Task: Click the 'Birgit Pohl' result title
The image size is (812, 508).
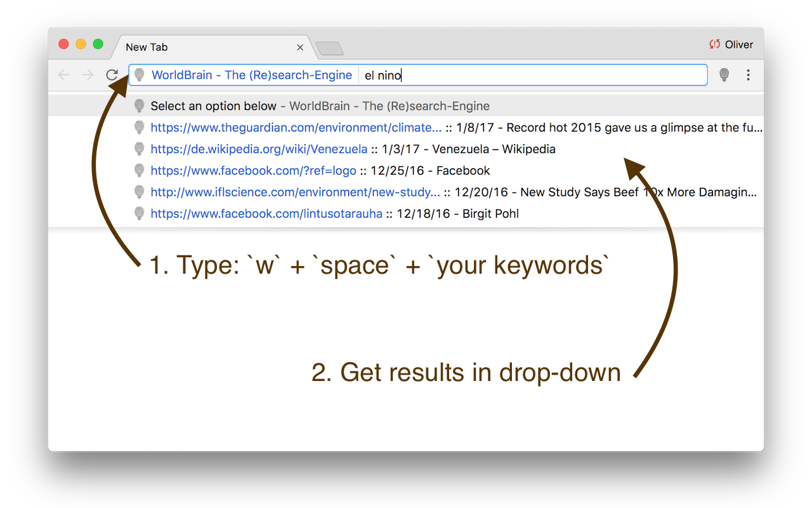Action: 491,214
